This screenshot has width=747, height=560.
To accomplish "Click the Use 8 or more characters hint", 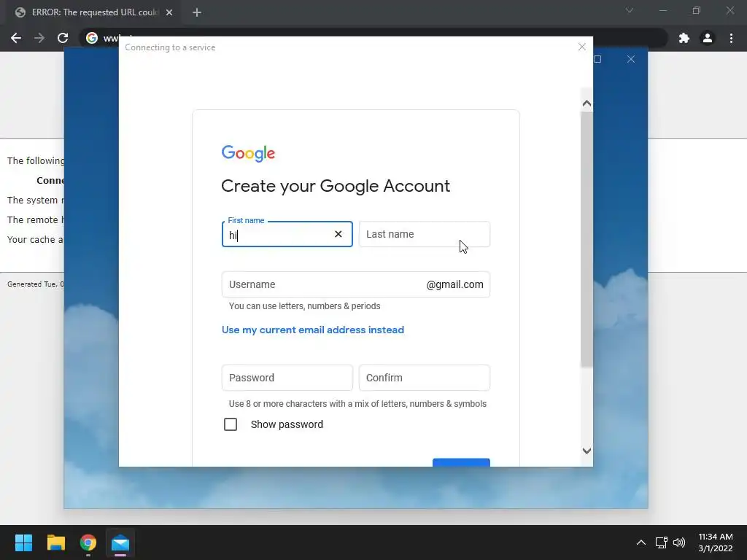I will click(x=357, y=404).
